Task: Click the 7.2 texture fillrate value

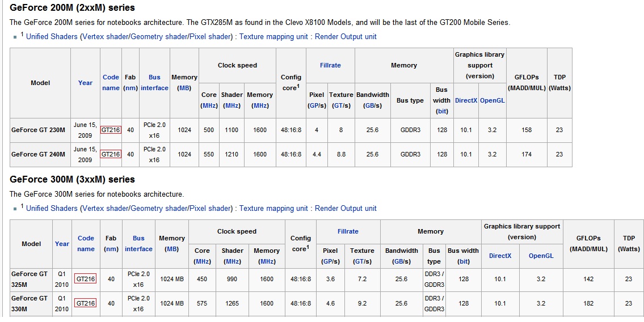Action: (x=362, y=279)
